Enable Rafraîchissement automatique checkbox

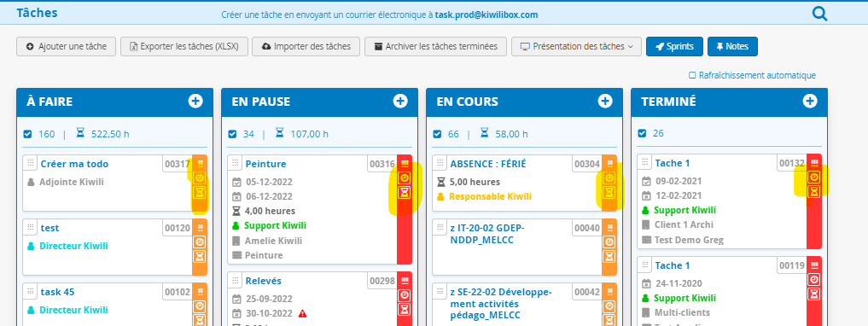692,75
